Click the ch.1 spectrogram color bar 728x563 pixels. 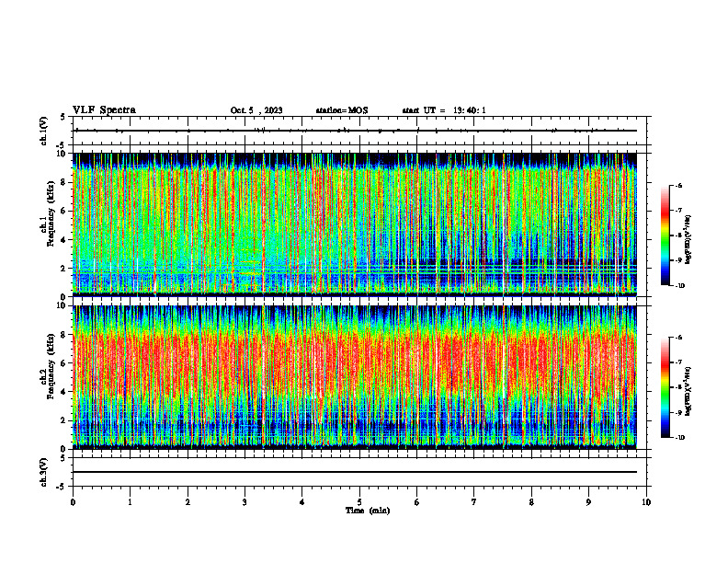(665, 236)
